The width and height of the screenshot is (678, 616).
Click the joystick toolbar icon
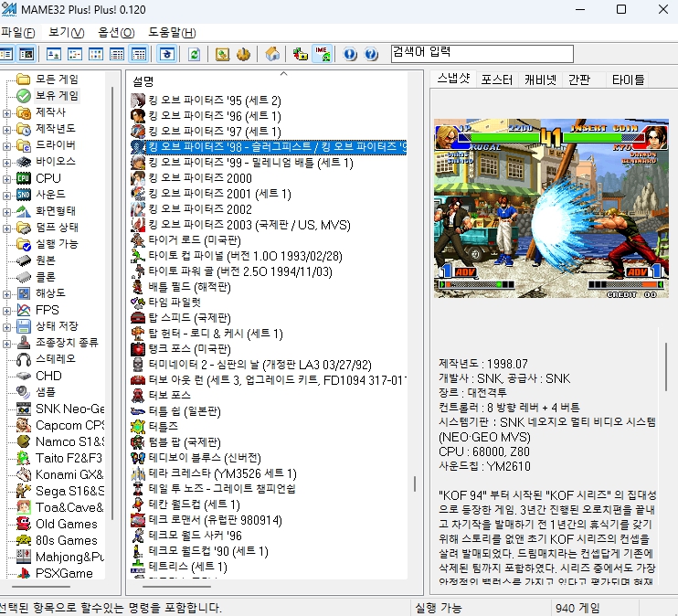click(x=243, y=54)
